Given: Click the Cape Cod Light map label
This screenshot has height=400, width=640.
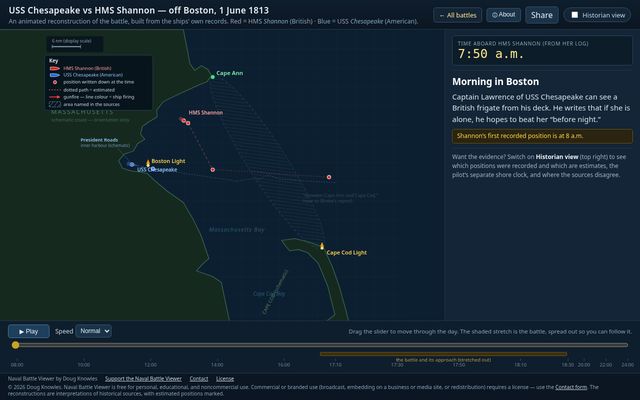Looking at the screenshot, I should (347, 253).
